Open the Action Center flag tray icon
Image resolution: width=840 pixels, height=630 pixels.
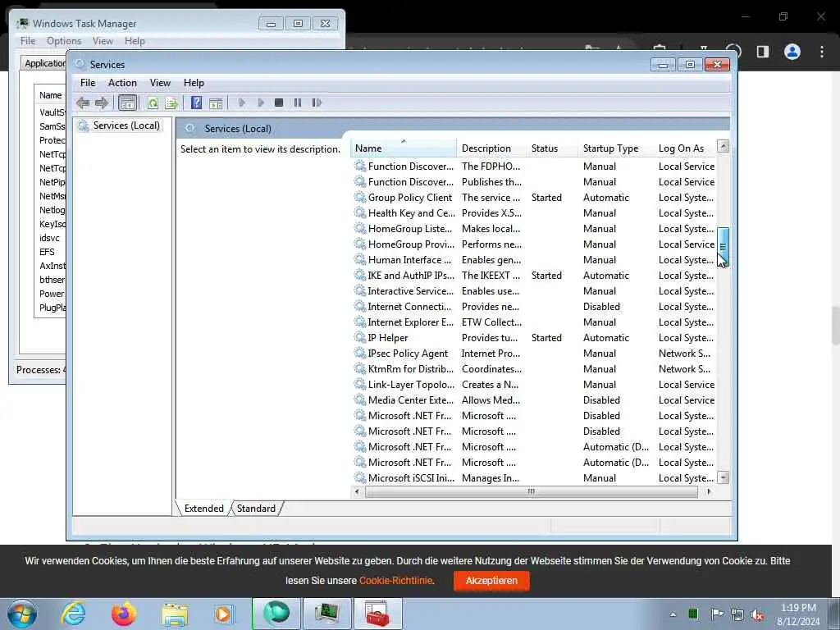[x=717, y=614]
